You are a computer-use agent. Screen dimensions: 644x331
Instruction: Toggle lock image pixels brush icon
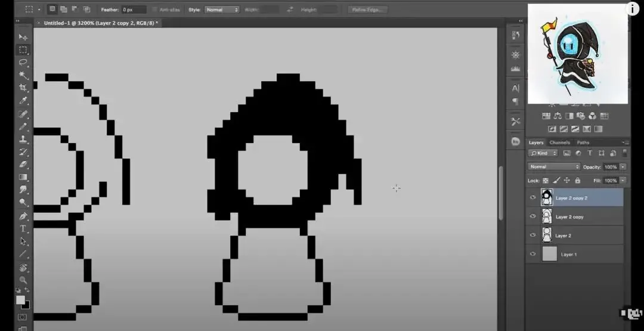pyautogui.click(x=556, y=180)
